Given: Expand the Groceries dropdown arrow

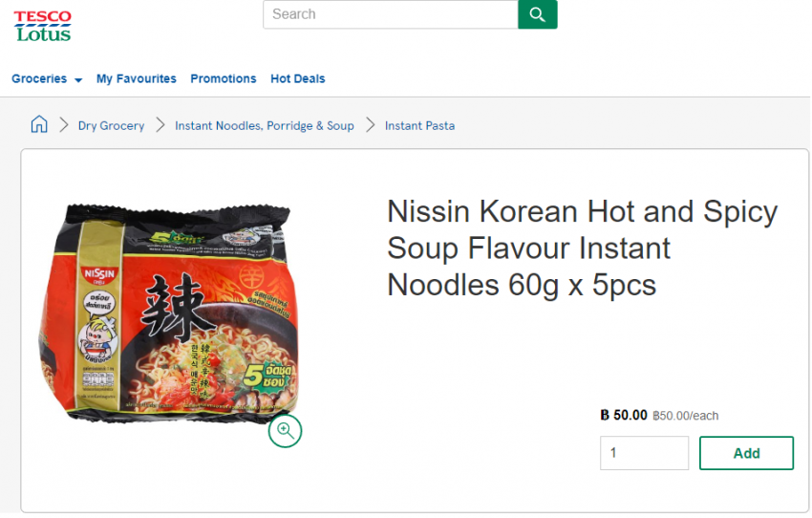Looking at the screenshot, I should point(78,80).
